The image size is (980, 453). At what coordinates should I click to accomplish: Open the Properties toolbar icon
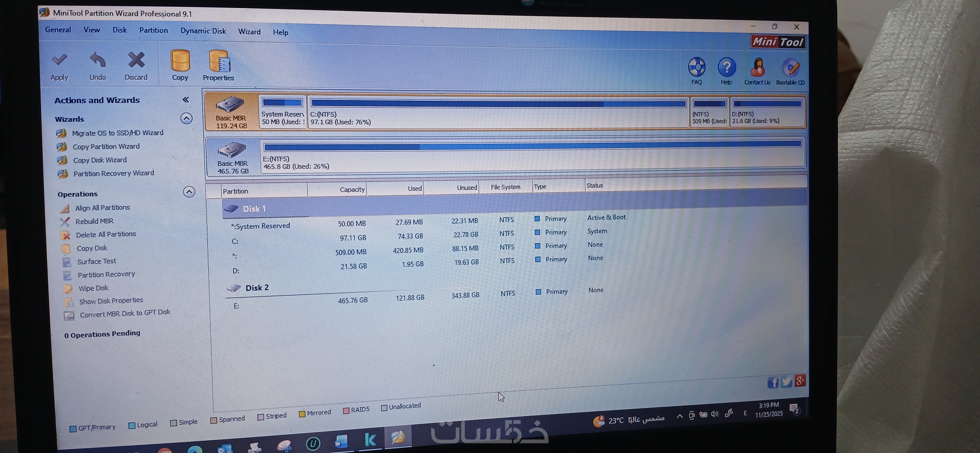(219, 62)
